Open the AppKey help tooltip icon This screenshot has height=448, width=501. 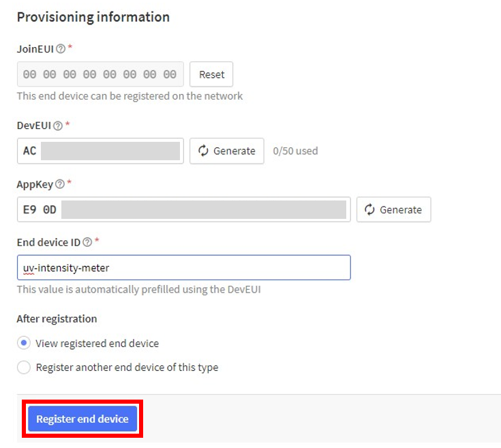tap(60, 184)
